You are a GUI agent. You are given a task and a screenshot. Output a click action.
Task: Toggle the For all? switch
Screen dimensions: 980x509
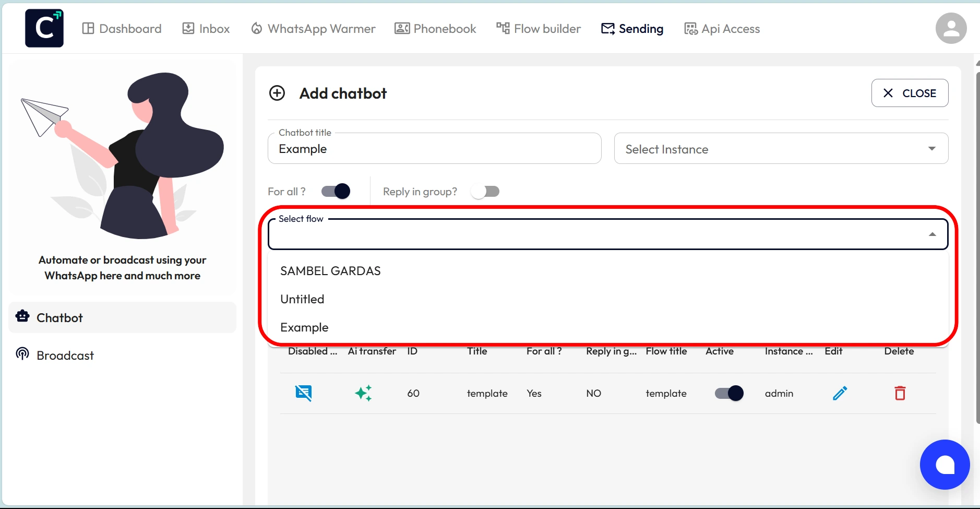tap(336, 191)
